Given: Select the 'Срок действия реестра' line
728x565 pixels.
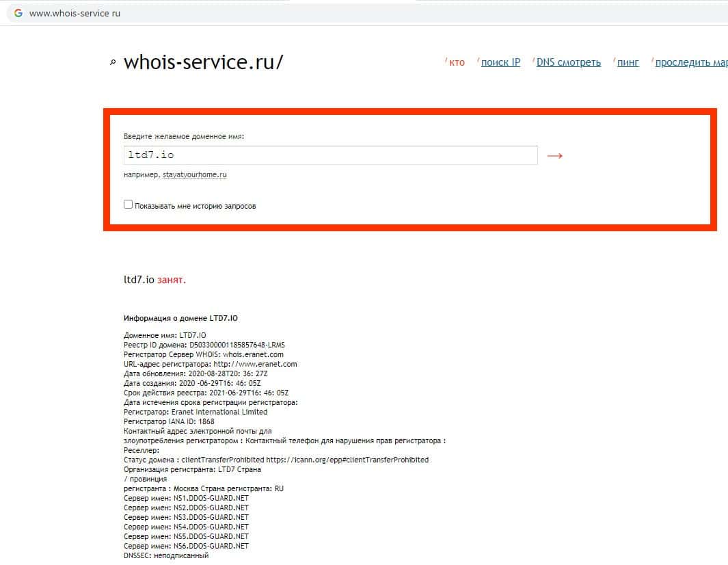Looking at the screenshot, I should click(206, 393).
